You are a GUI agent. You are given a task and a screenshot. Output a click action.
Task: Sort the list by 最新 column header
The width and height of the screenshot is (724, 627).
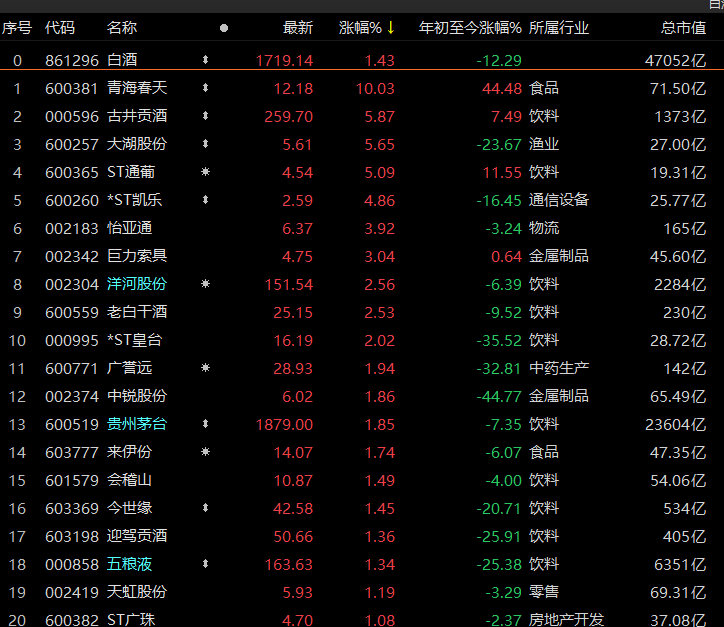click(x=298, y=28)
